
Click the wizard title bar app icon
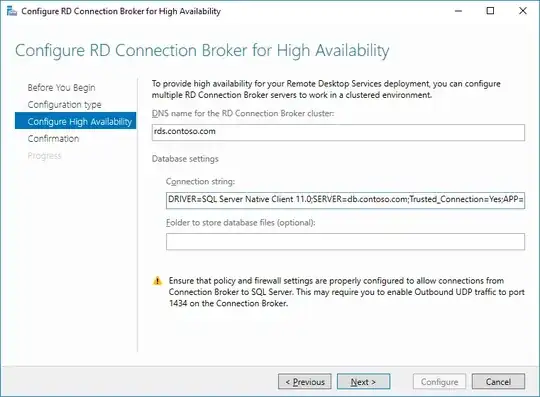pyautogui.click(x=11, y=11)
